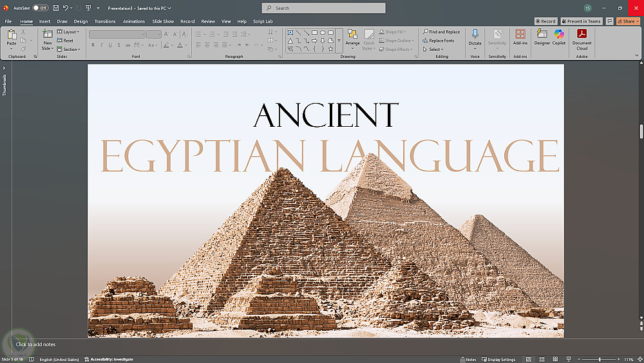Image resolution: width=644 pixels, height=363 pixels.
Task: Toggle the AutoSave switch
Action: tap(40, 8)
